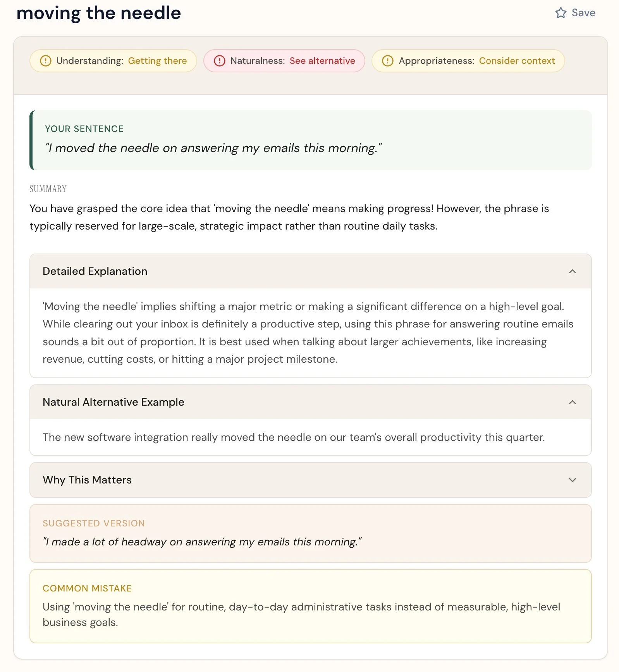This screenshot has height=672, width=619.
Task: Click the chevron on Natural Alternative Example
Action: pyautogui.click(x=572, y=402)
